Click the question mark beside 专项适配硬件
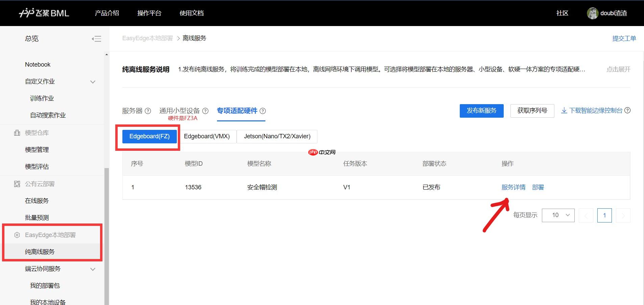Screen dimensions: 644x305 click(x=263, y=111)
